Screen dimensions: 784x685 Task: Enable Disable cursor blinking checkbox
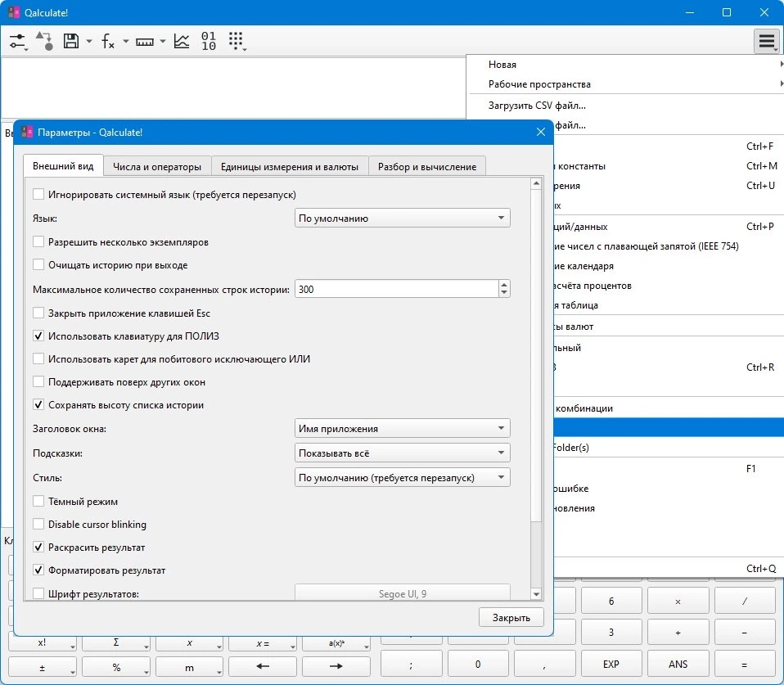click(38, 524)
